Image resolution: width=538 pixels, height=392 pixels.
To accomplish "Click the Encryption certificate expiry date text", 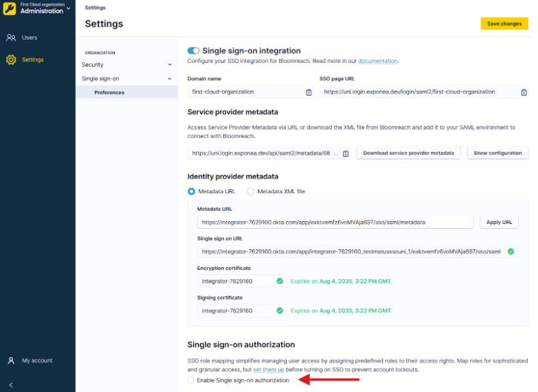I will [x=341, y=281].
